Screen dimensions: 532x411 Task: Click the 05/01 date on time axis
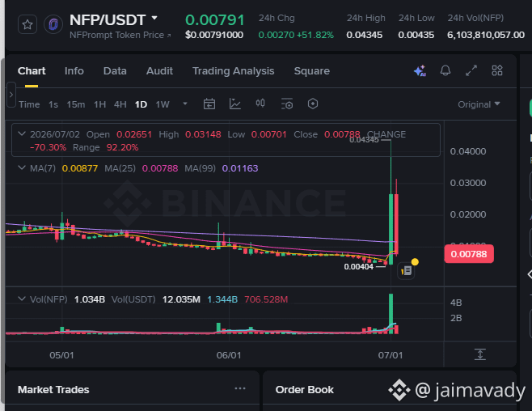(x=61, y=355)
